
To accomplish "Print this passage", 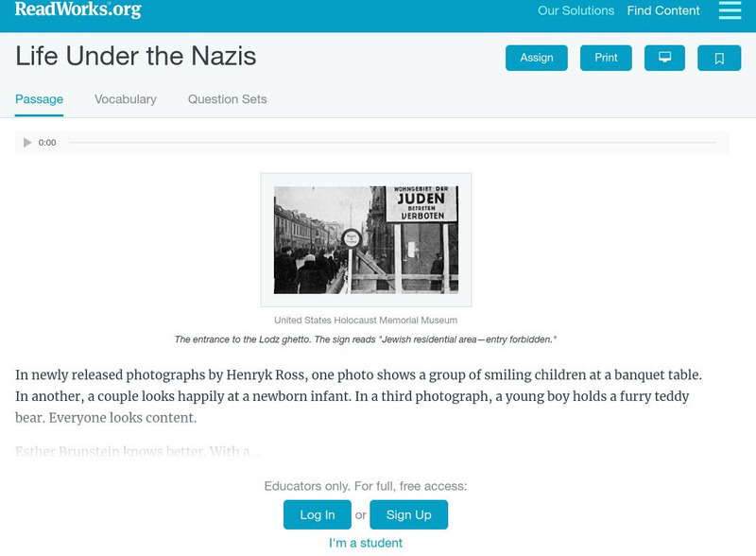I will [x=606, y=58].
